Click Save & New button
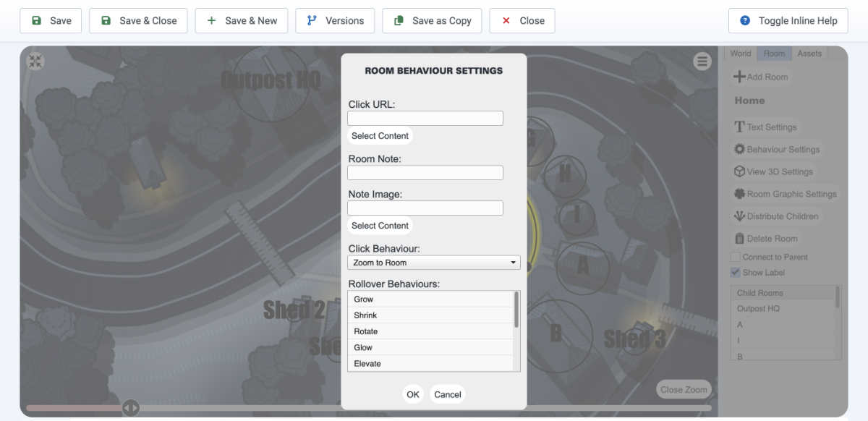868x421 pixels. click(242, 21)
